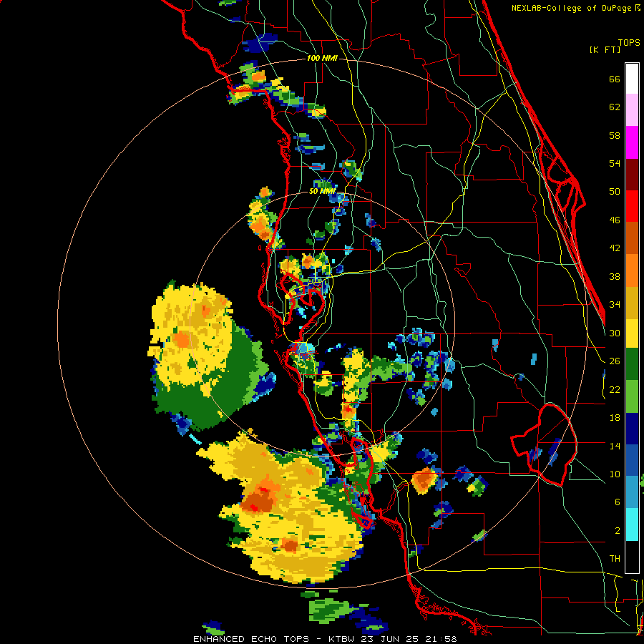Select the bright red legend swatch
The image size is (644, 644).
[632, 206]
